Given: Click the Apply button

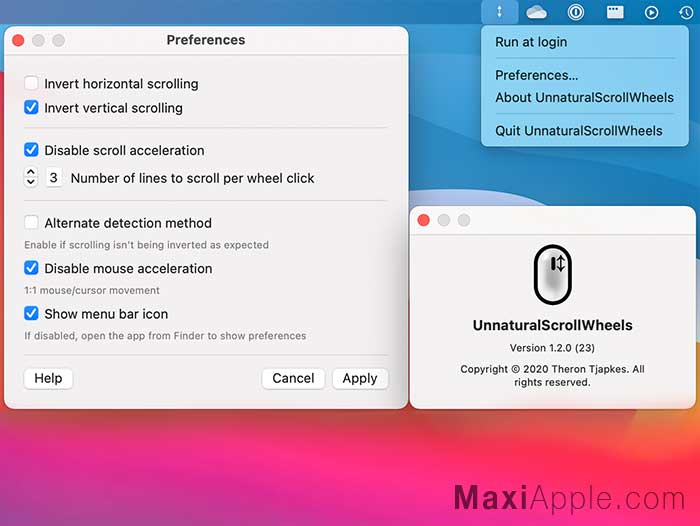Looking at the screenshot, I should point(360,378).
